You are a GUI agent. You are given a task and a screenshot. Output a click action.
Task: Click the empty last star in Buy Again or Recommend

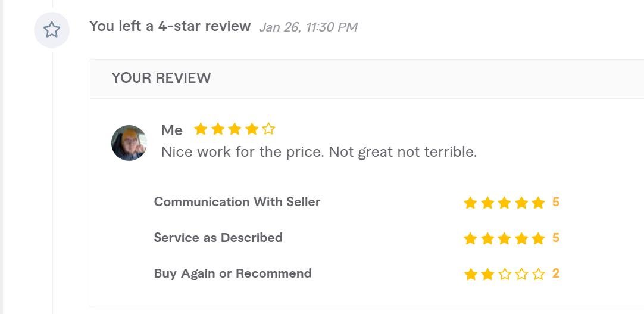[539, 274]
